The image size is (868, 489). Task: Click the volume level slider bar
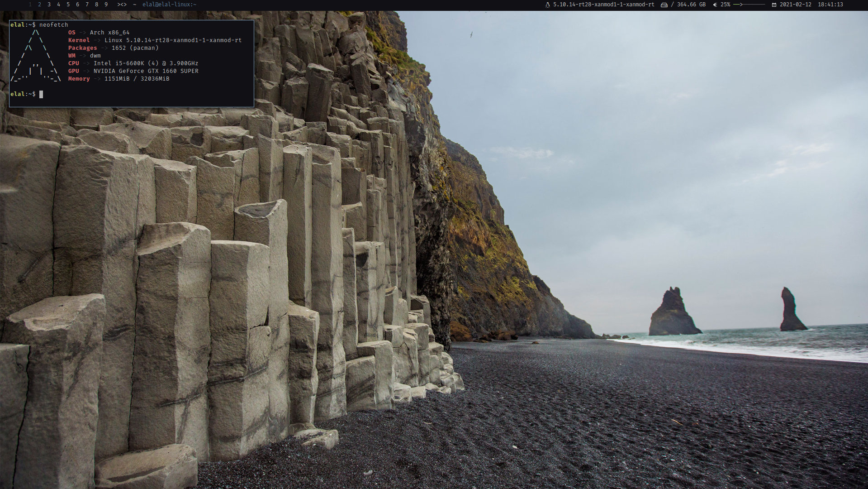[x=749, y=5]
